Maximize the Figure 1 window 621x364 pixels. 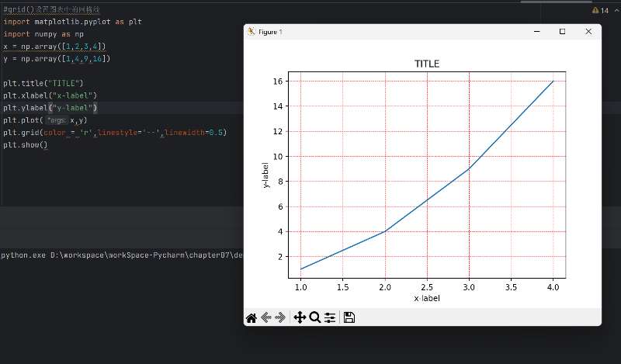(562, 32)
